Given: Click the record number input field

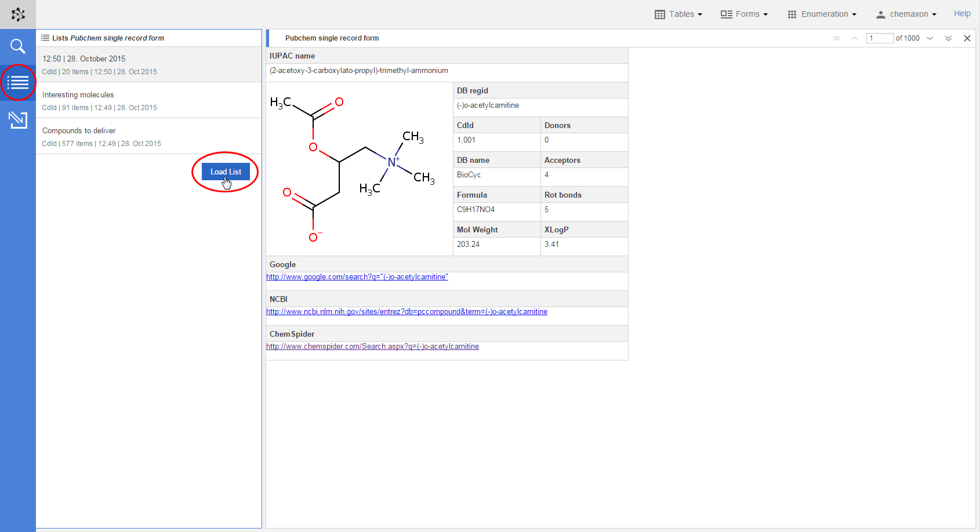Looking at the screenshot, I should (x=880, y=38).
